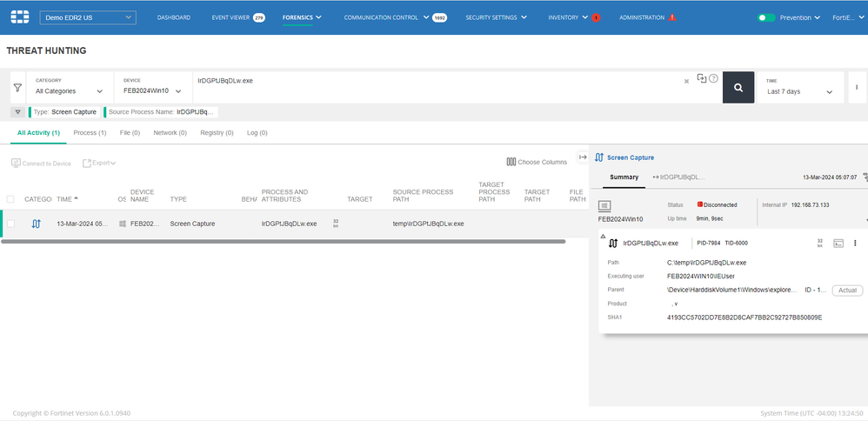Viewport: 868px width, 421px height.
Task: Switch to the Log (0) tab
Action: [x=257, y=133]
